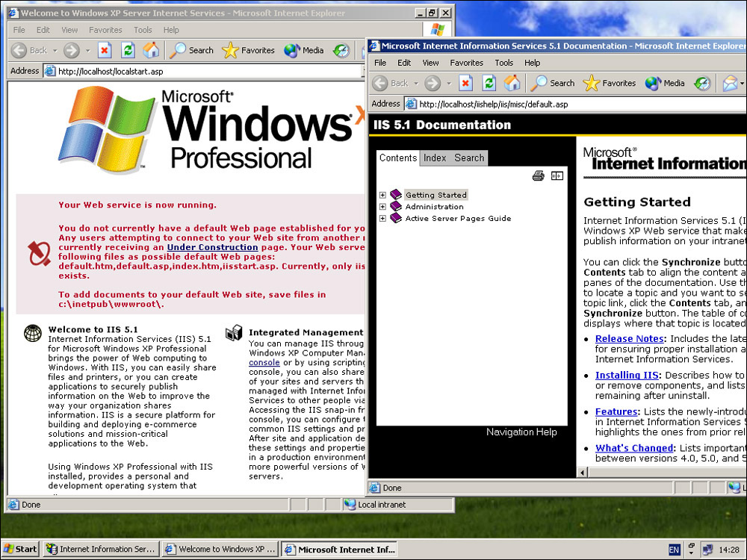Click the Print icon in the Contents pane

538,176
